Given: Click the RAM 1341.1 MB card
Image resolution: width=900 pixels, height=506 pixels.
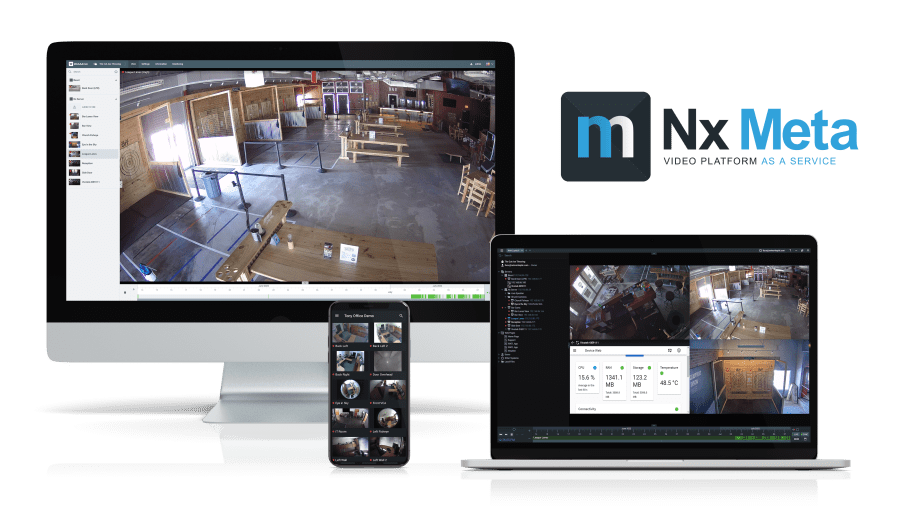Looking at the screenshot, I should [614, 382].
